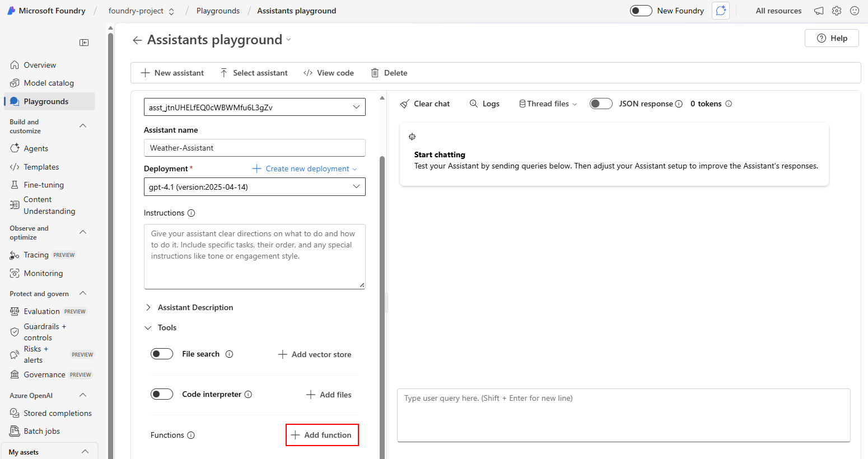Click the Delete trash can icon
Screen dimensions: 868x459
point(375,73)
